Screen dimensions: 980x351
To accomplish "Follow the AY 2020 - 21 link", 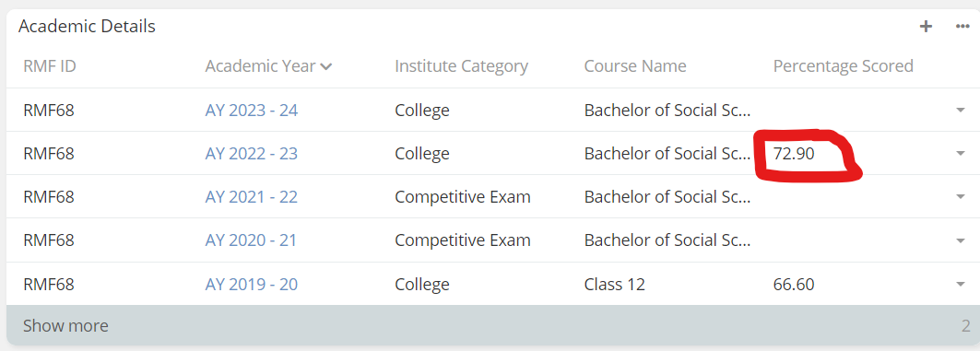I will [251, 240].
